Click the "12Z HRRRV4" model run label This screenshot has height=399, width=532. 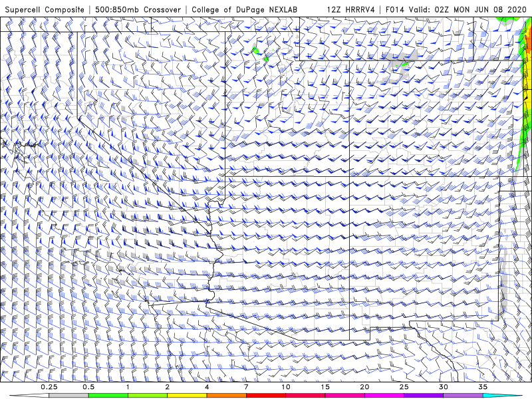click(x=351, y=9)
